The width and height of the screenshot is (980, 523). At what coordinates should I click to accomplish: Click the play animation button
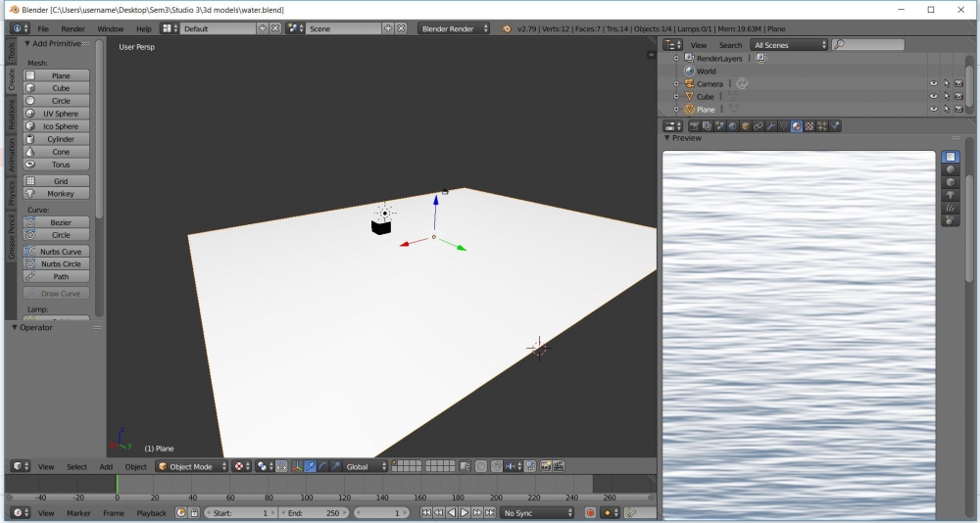465,513
